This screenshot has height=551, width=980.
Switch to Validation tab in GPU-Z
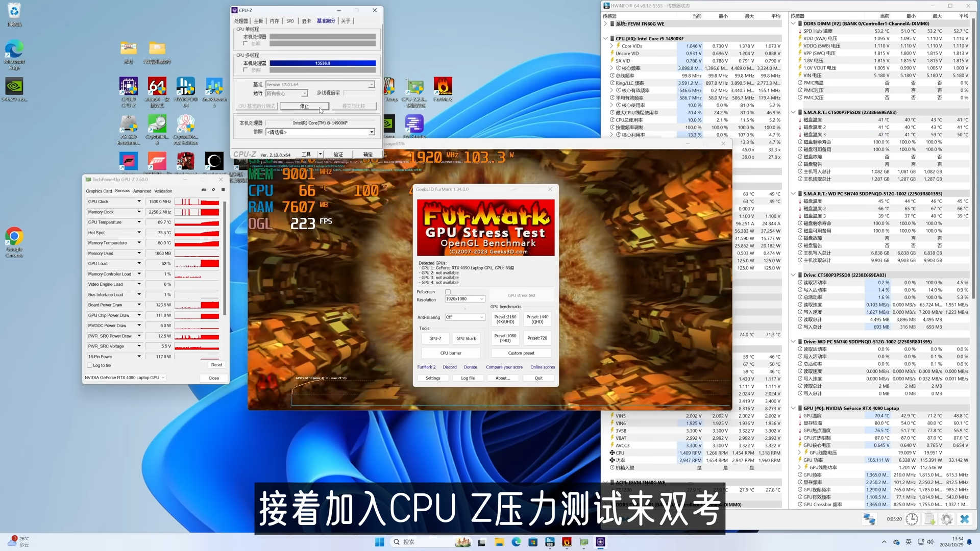(x=163, y=191)
